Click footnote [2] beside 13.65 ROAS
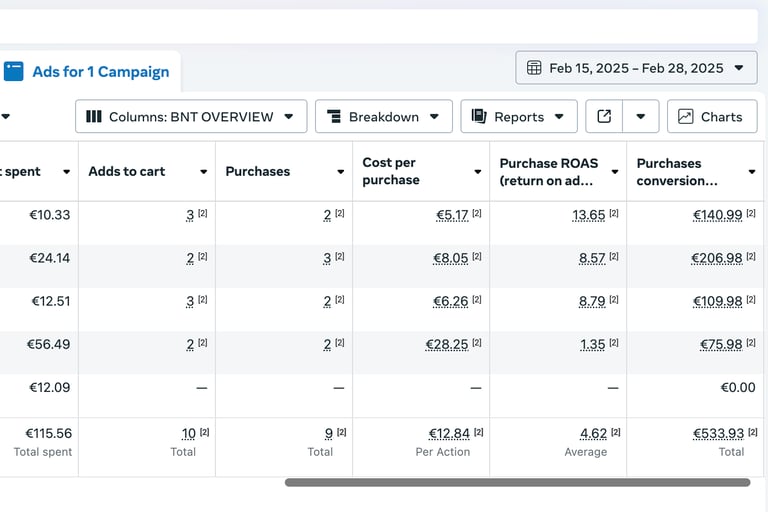This screenshot has height=512, width=768. click(x=614, y=213)
